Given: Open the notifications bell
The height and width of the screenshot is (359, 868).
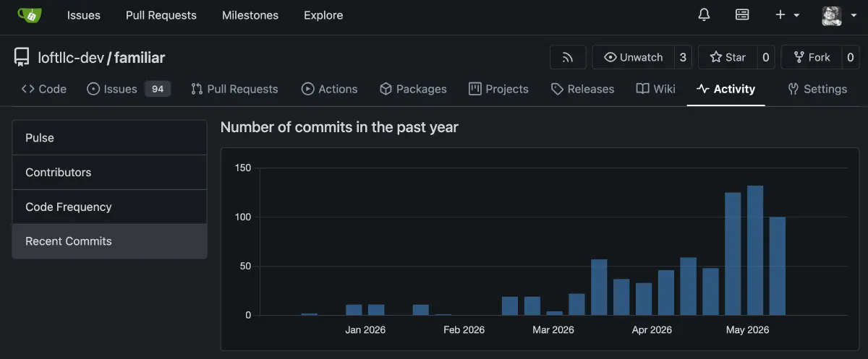Looking at the screenshot, I should coord(704,15).
